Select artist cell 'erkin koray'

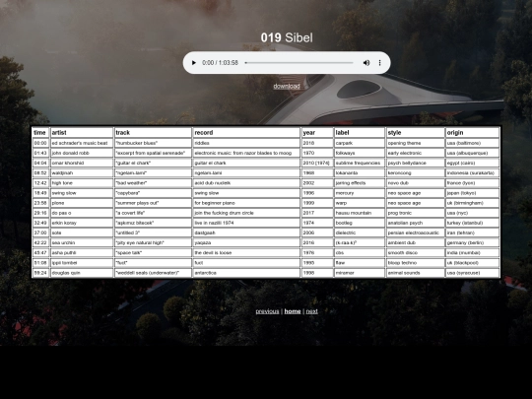[x=82, y=223]
